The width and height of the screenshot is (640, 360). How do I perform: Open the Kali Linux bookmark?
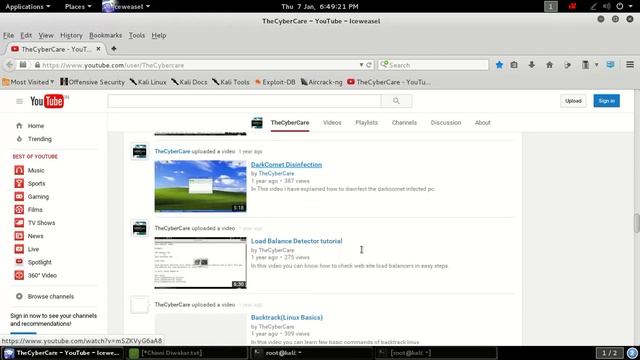click(x=148, y=82)
